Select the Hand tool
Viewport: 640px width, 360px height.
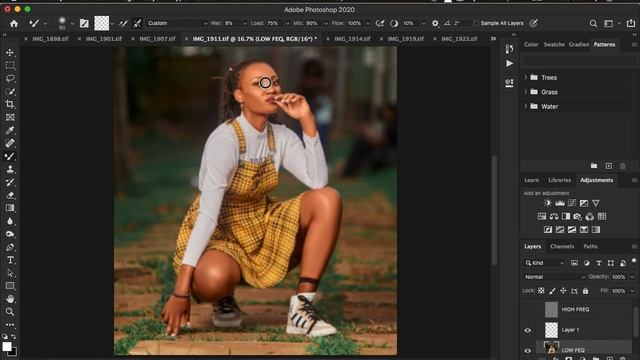tap(10, 299)
